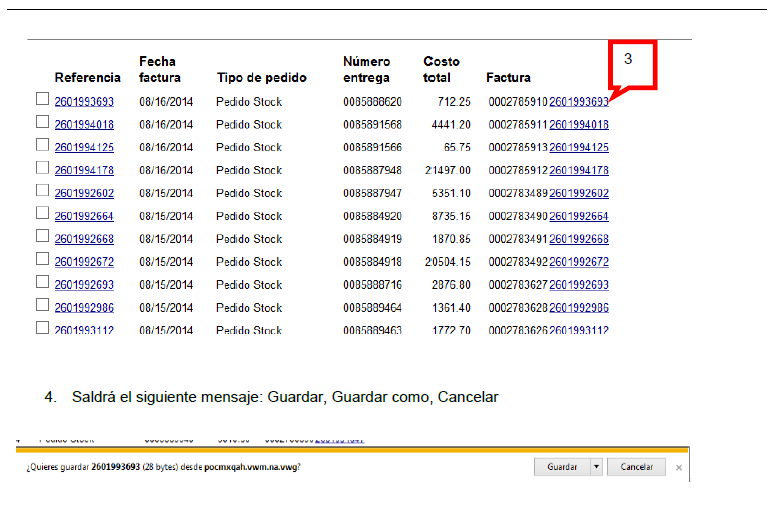Close the download notification bar

coord(678,467)
